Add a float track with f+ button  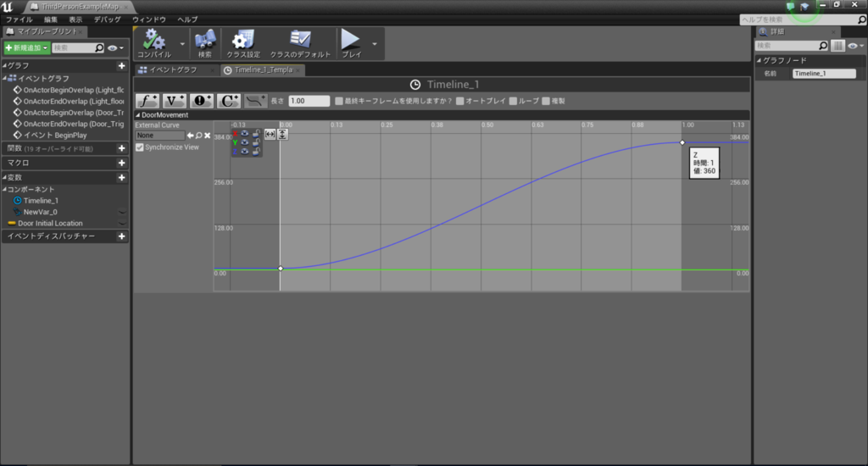147,101
